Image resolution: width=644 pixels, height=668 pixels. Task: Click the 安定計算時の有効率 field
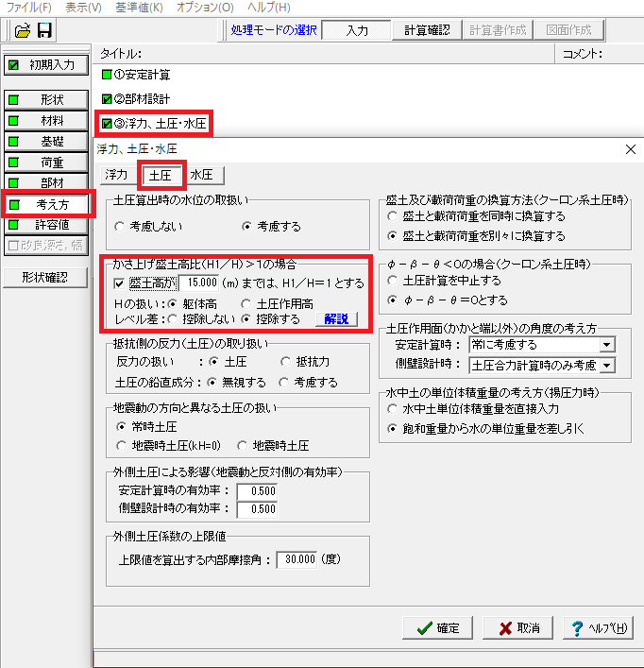click(258, 491)
